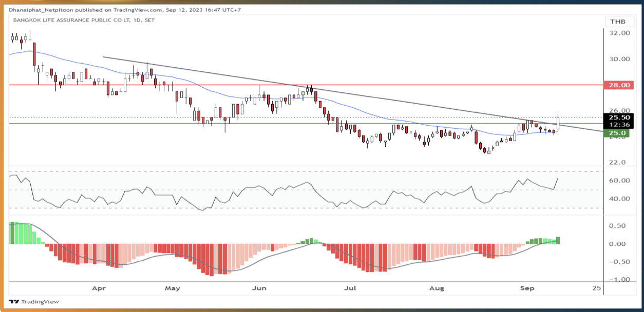Click the 12:36 countdown label
644x312 pixels.
pyautogui.click(x=619, y=124)
